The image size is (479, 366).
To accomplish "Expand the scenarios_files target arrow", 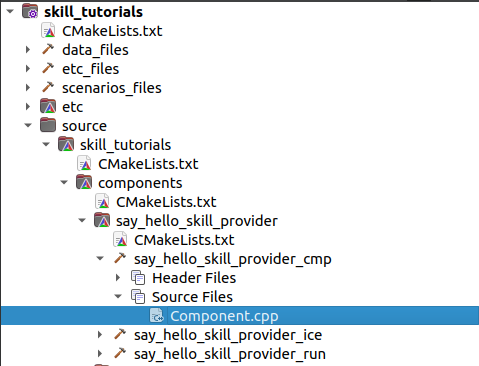I will tap(28, 88).
